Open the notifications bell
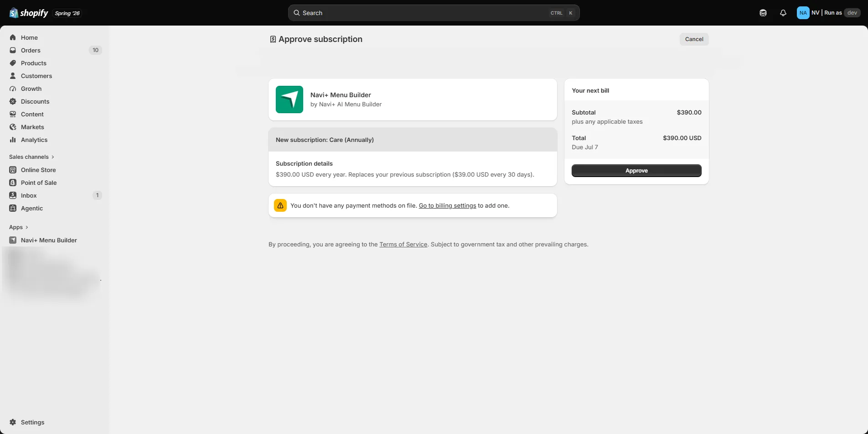Viewport: 868px width, 434px height. [x=783, y=13]
